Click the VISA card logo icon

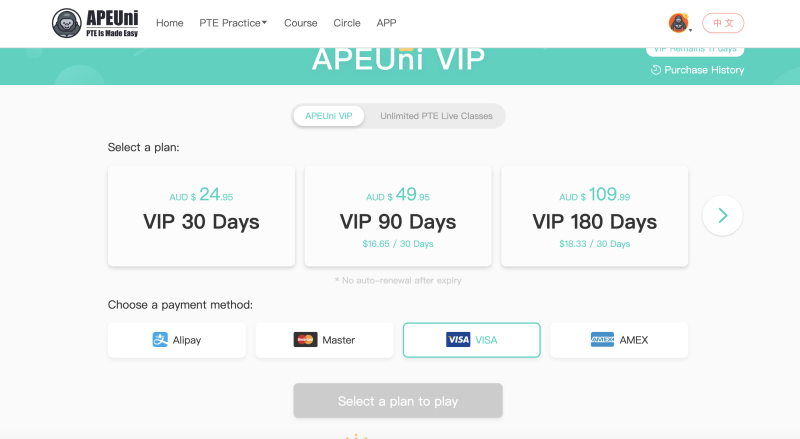coord(458,339)
